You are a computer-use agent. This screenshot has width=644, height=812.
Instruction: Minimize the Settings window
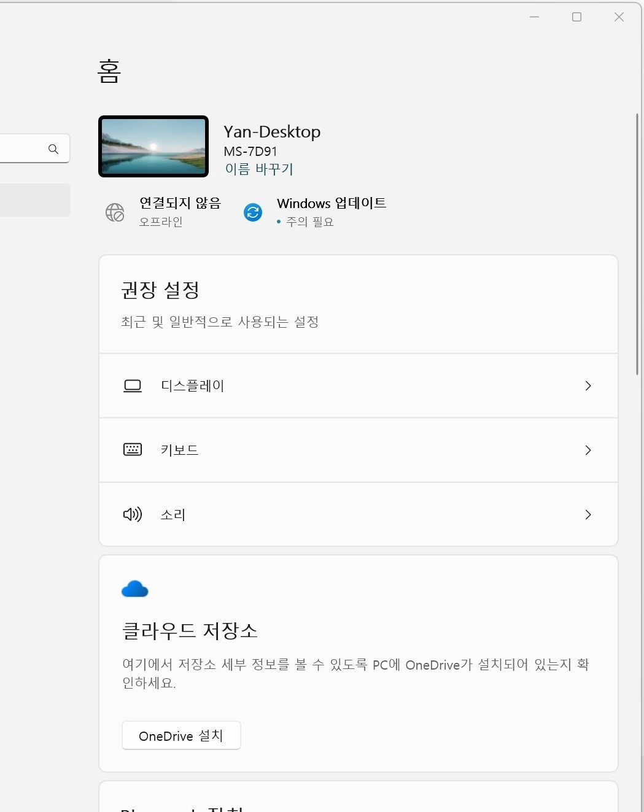(x=534, y=17)
